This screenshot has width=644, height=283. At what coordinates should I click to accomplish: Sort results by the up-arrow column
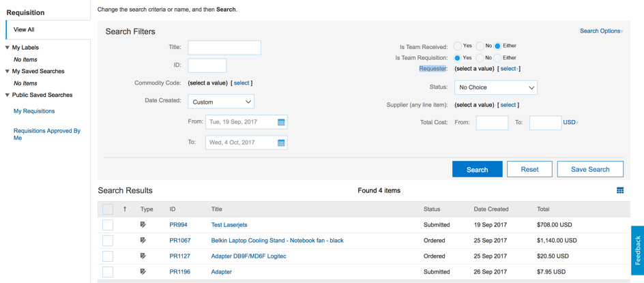point(125,209)
